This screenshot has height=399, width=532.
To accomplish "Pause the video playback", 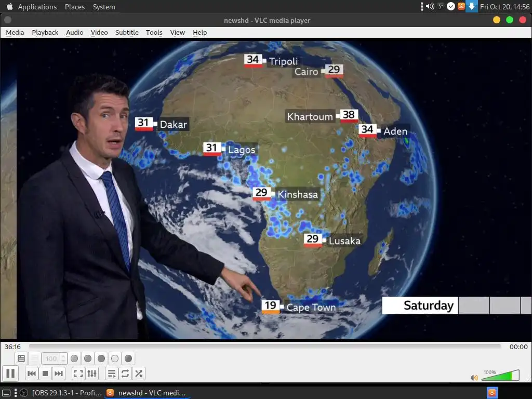I will (10, 374).
